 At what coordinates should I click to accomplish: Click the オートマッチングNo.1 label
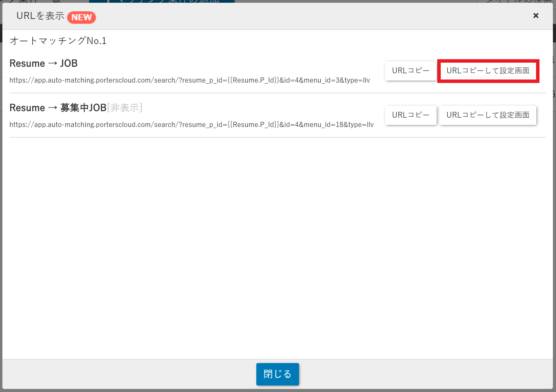(x=58, y=41)
